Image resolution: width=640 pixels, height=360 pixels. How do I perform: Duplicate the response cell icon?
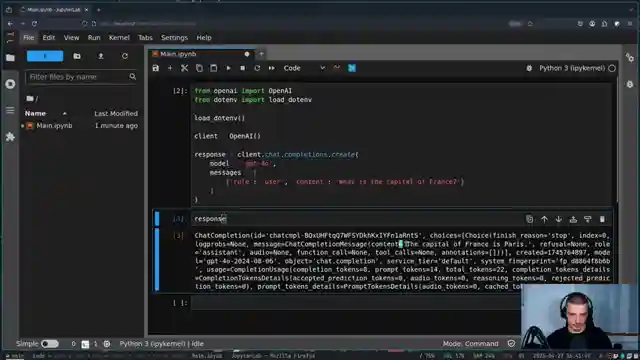[x=529, y=219]
